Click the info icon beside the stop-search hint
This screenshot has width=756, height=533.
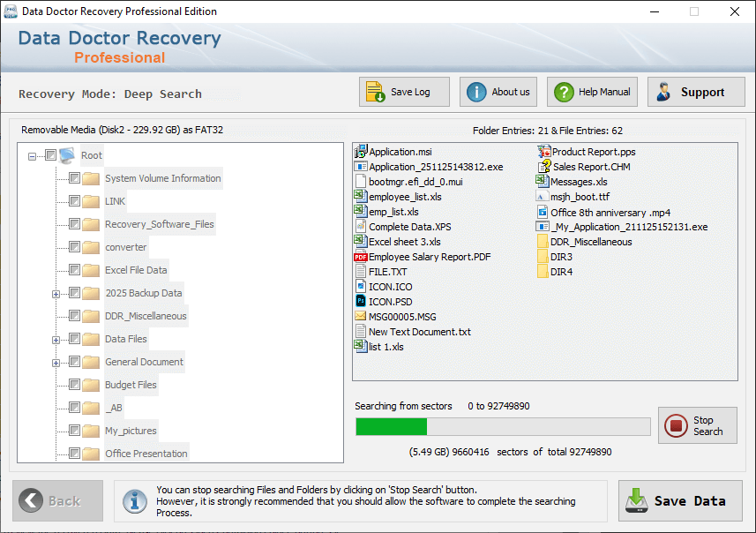134,501
